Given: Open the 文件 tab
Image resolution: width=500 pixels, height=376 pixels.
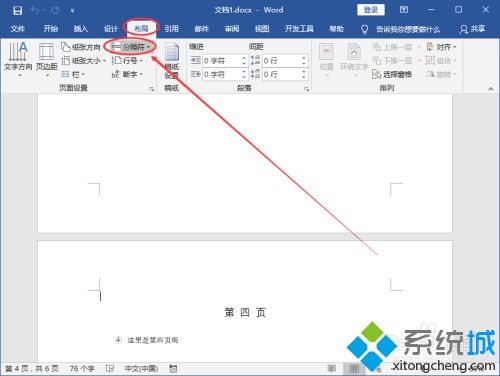Looking at the screenshot, I should (17, 29).
